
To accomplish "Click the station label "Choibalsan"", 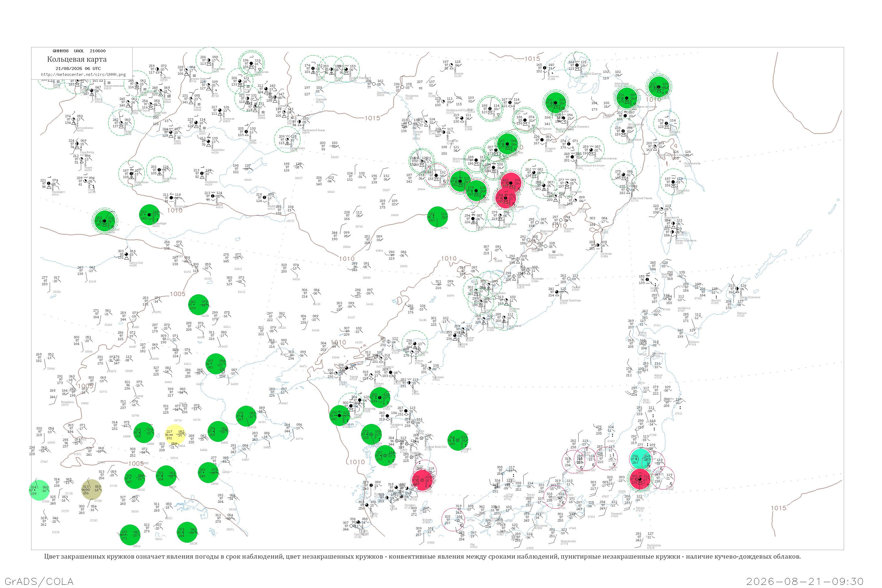I will 211,182.
